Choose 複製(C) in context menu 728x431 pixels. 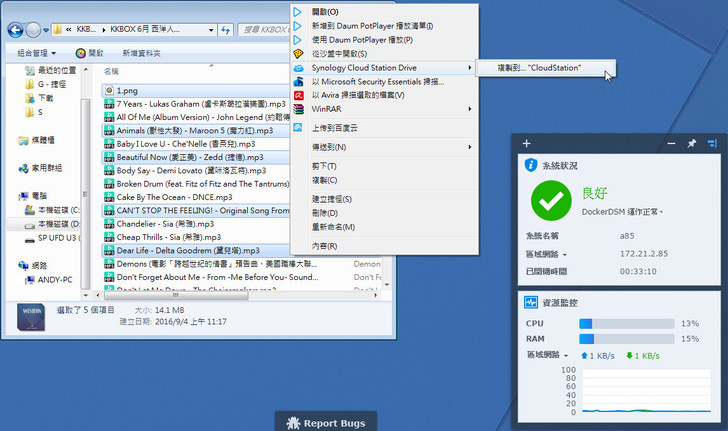384,180
